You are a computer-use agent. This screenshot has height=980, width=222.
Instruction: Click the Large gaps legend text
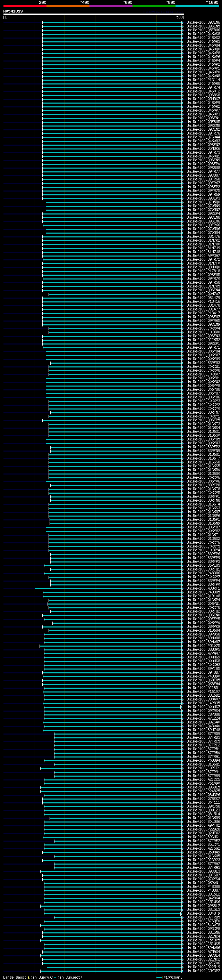[x=15, y=977]
